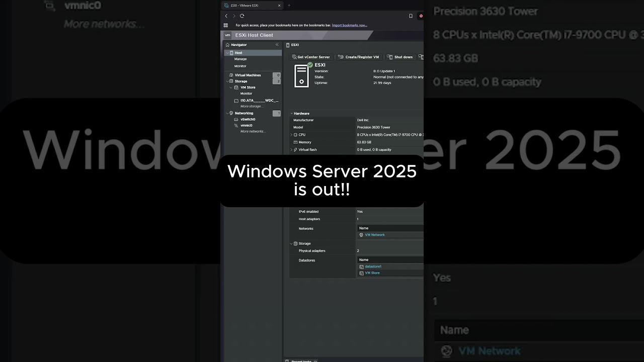This screenshot has height=362, width=644.
Task: Click the IPv6 enabled label
Action: (x=308, y=212)
